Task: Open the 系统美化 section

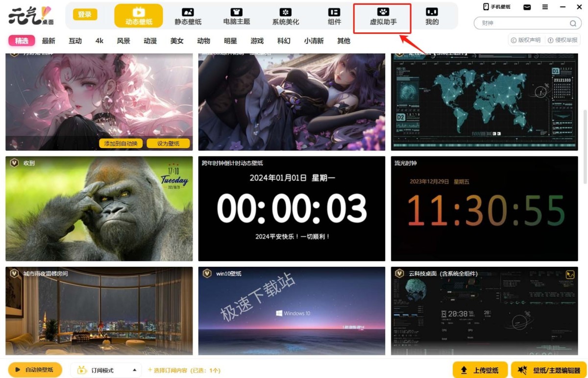Action: point(286,16)
